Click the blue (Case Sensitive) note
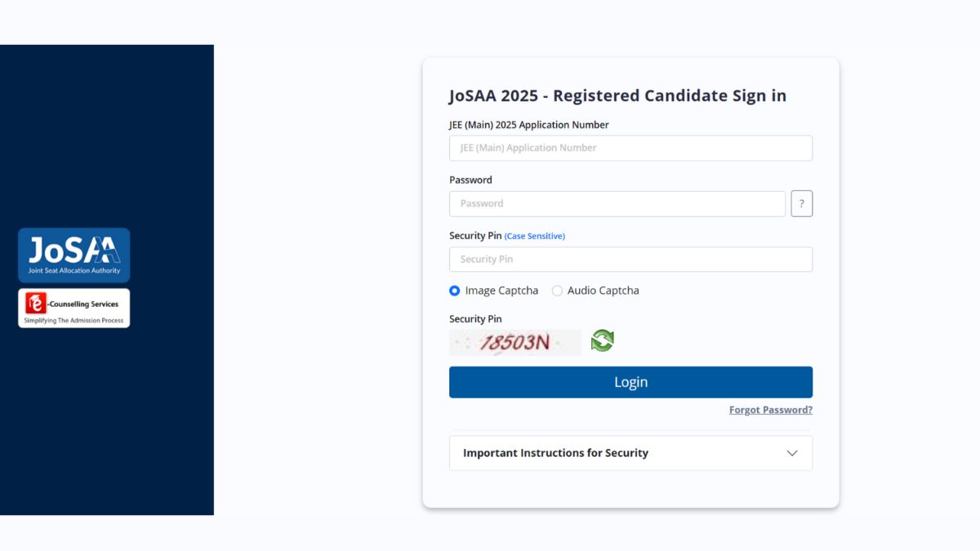Image resolution: width=980 pixels, height=551 pixels. pyautogui.click(x=534, y=236)
